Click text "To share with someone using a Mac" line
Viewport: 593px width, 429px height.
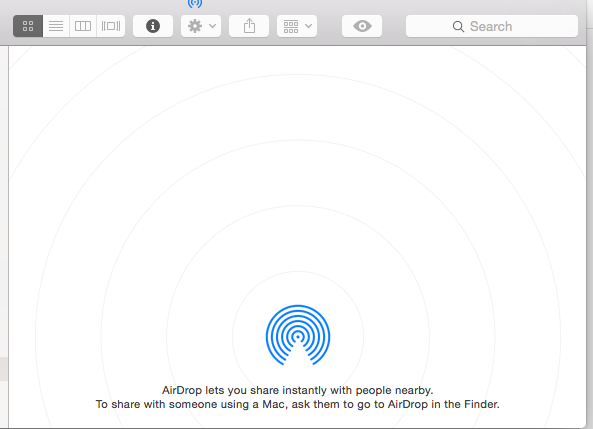coord(298,404)
